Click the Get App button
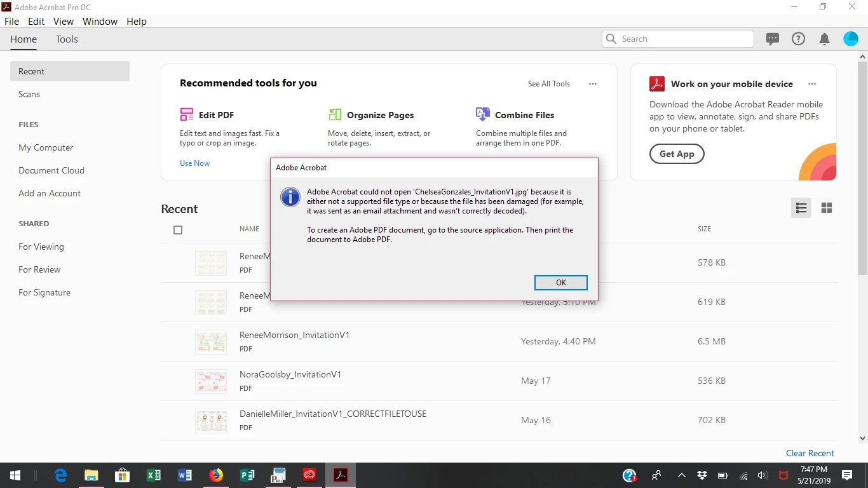868x488 pixels. pyautogui.click(x=677, y=154)
